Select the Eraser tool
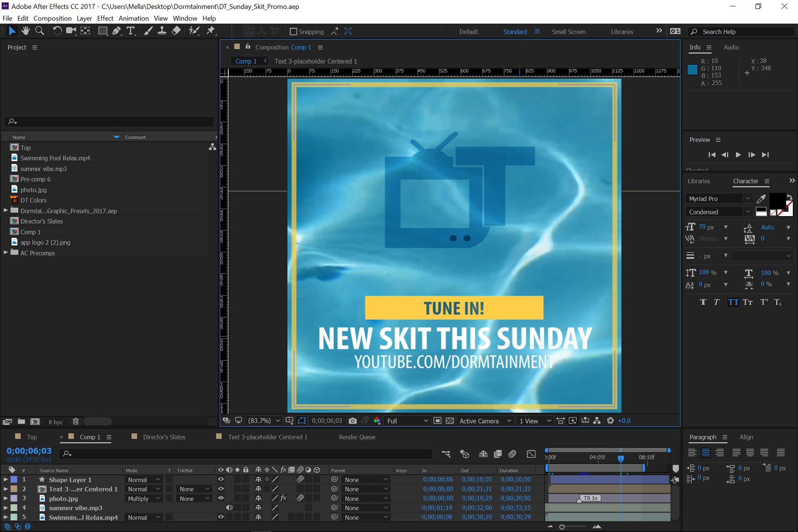 pyautogui.click(x=176, y=31)
